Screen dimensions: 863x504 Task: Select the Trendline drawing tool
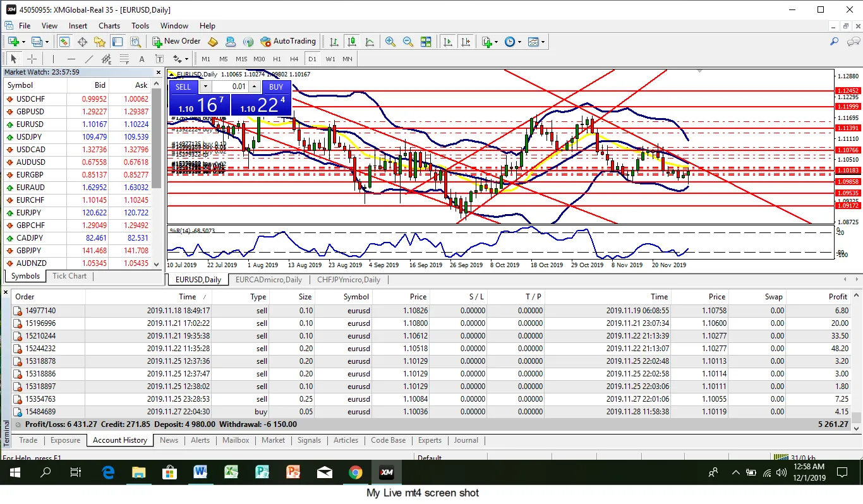89,59
